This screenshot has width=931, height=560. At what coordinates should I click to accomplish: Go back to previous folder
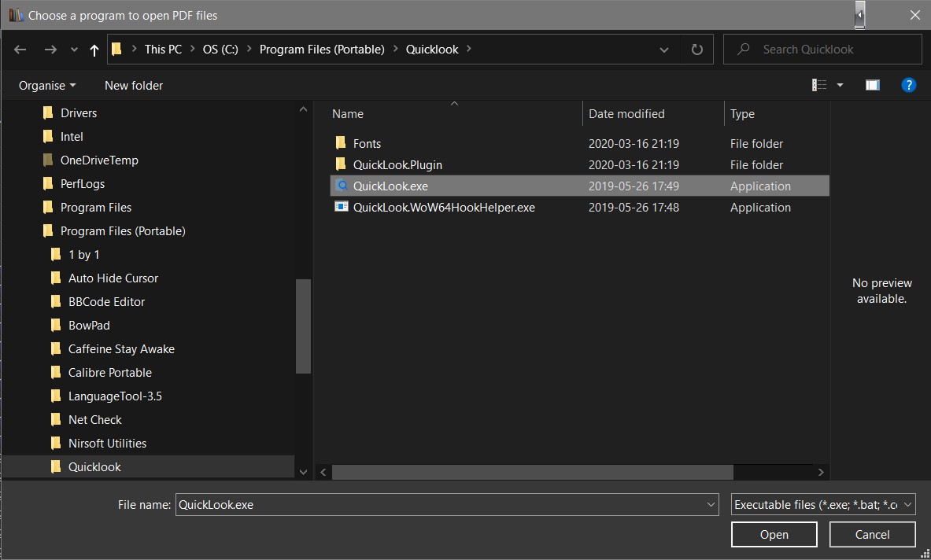(x=20, y=50)
